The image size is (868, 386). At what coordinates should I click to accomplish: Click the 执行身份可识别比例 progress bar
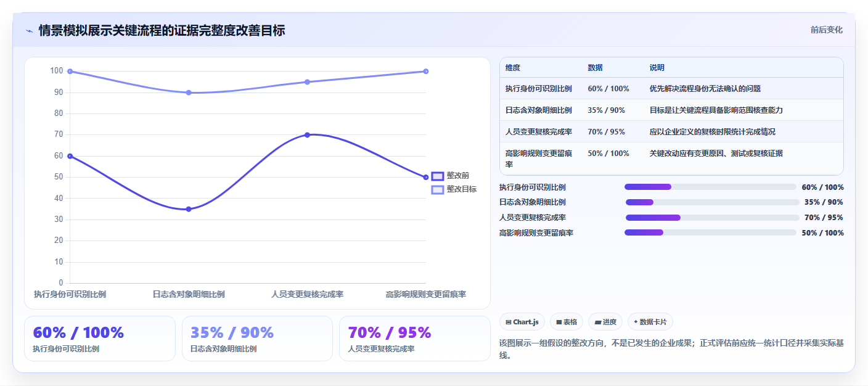[710, 187]
